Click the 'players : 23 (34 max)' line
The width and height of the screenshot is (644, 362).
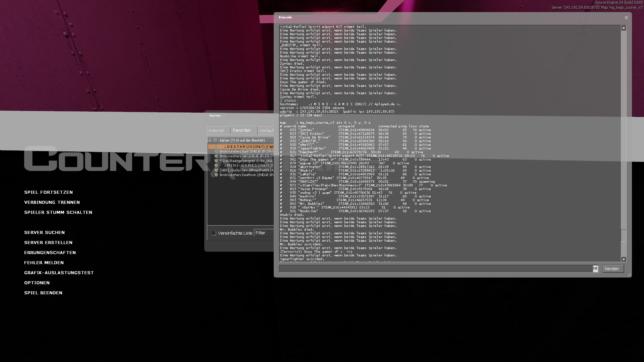click(301, 115)
